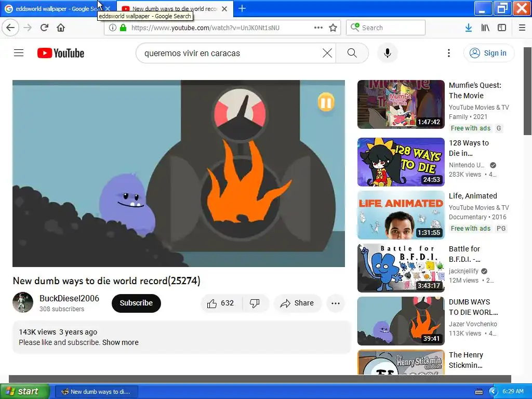The height and width of the screenshot is (399, 532).
Task: Click the green secure connection padlock
Action: (x=123, y=28)
